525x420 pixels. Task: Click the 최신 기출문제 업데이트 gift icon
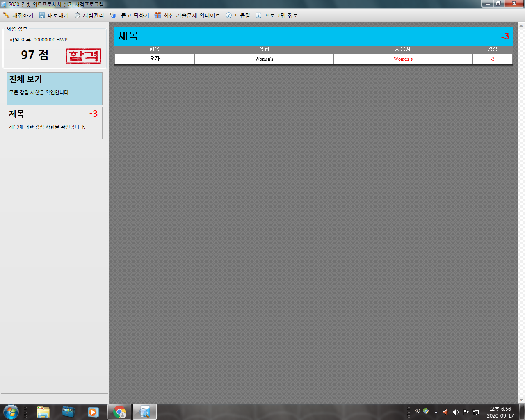(x=157, y=15)
